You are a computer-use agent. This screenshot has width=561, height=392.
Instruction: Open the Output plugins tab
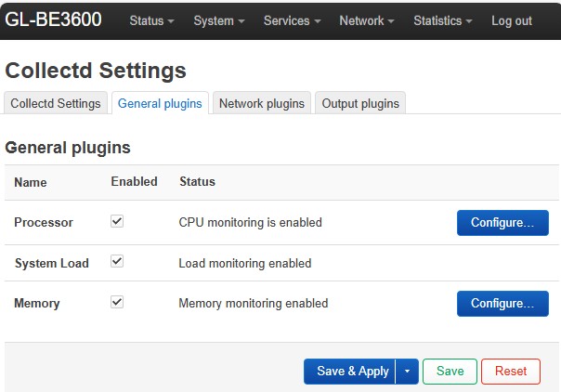click(x=360, y=103)
